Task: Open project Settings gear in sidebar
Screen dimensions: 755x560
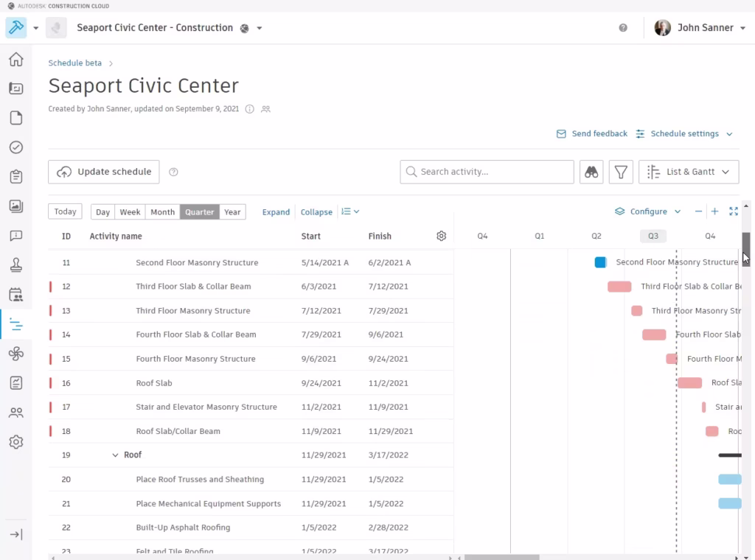Action: point(16,441)
